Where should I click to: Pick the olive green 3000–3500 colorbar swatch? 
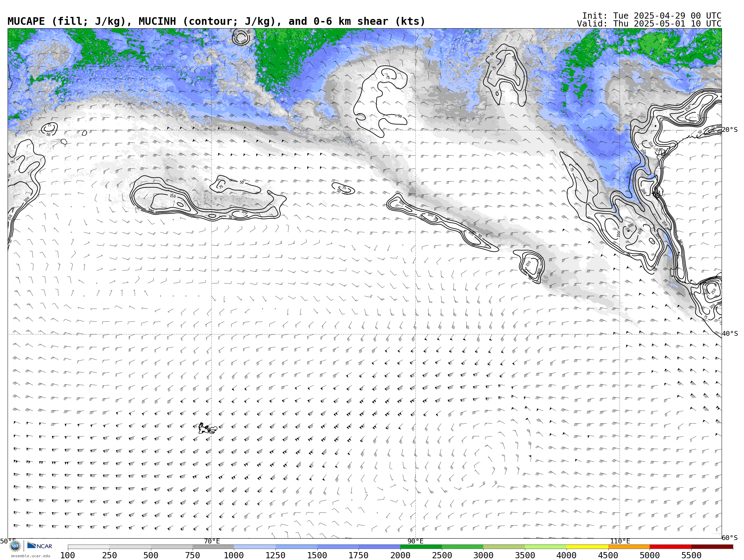(504, 547)
